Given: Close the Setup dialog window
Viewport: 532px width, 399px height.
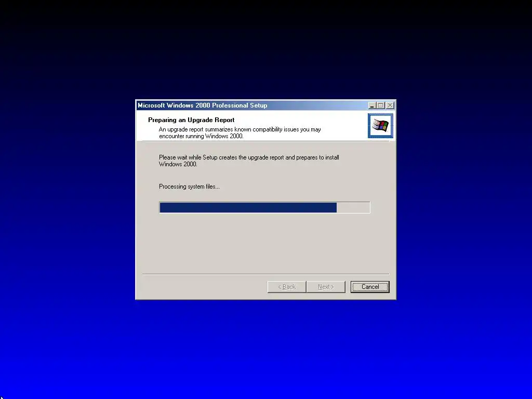Looking at the screenshot, I should pyautogui.click(x=390, y=105).
